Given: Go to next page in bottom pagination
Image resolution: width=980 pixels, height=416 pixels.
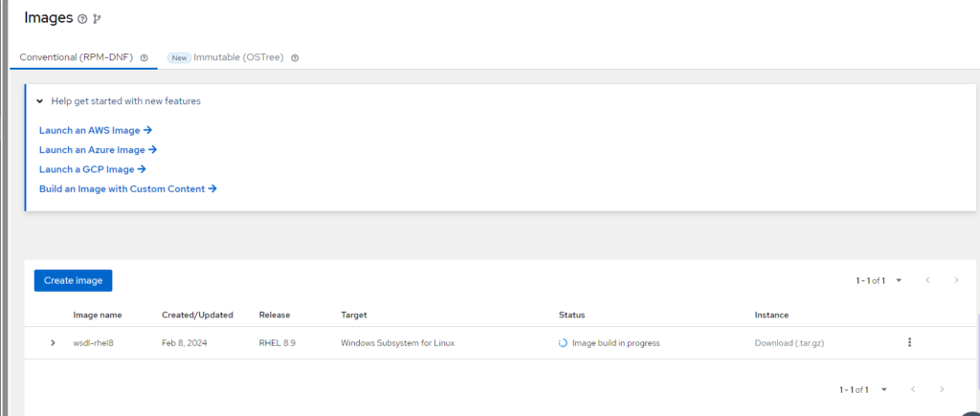Looking at the screenshot, I should click(x=942, y=389).
